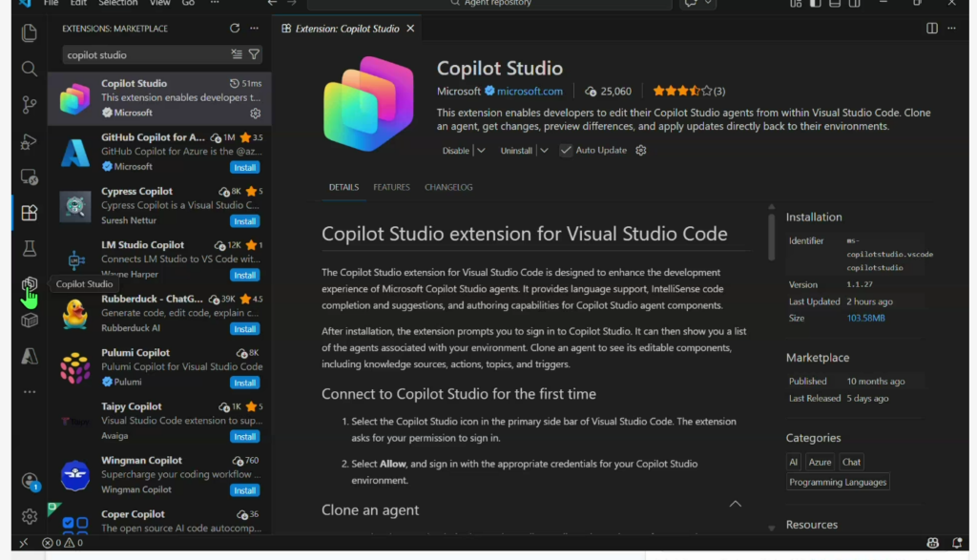
Task: Expand the Disable dropdown arrow
Action: 481,150
